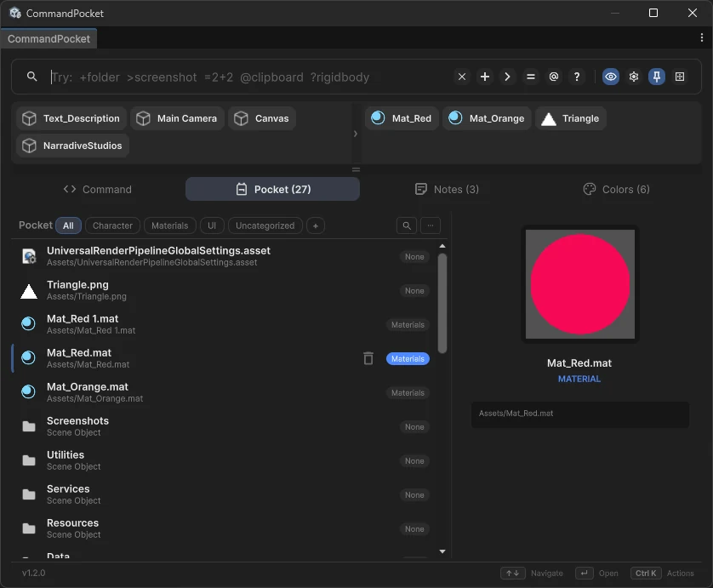Switch to the Notes (3) tab

[447, 189]
